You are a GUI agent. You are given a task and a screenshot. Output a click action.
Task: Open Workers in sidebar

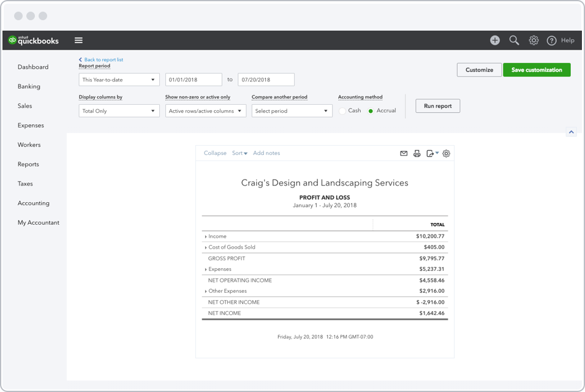point(29,145)
